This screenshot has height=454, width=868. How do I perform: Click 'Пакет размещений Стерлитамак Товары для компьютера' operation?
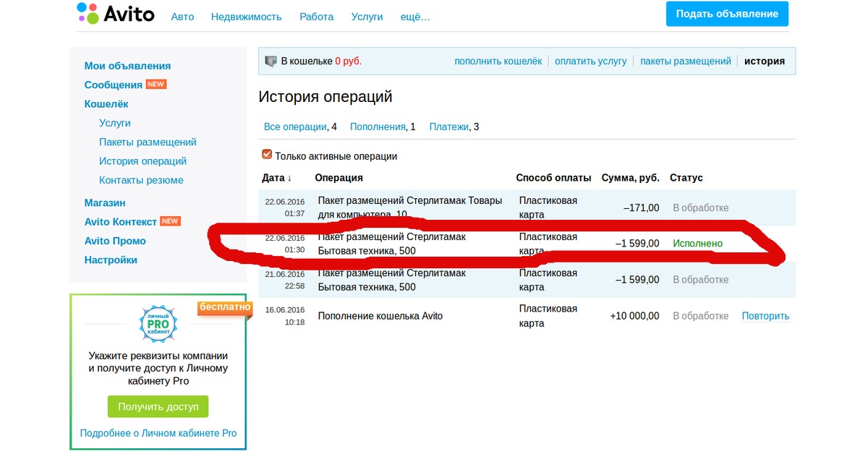(410, 207)
